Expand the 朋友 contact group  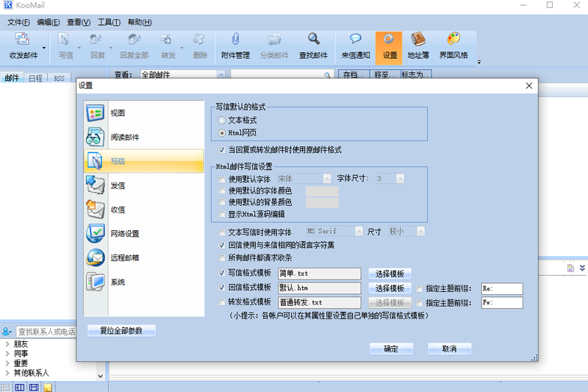(7, 343)
